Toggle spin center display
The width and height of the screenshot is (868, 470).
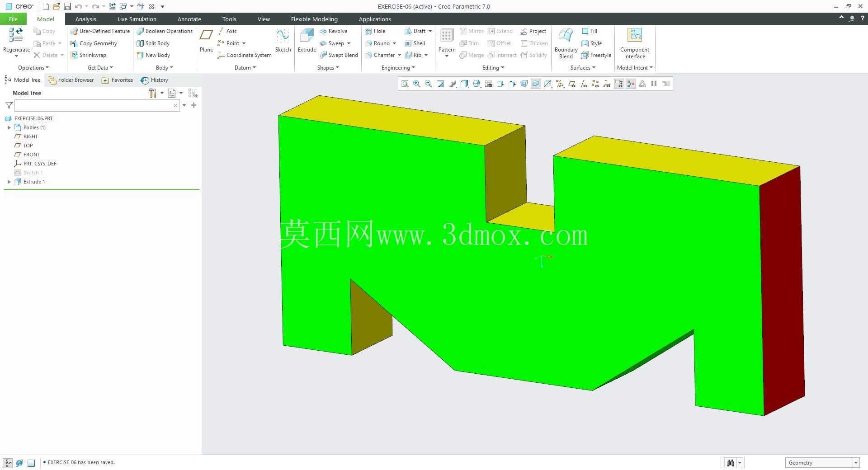[631, 84]
